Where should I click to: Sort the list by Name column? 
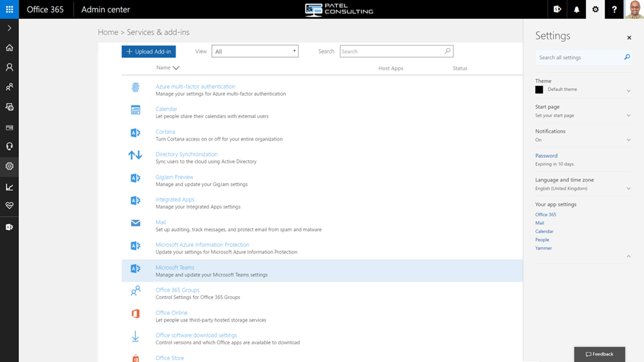[x=167, y=68]
